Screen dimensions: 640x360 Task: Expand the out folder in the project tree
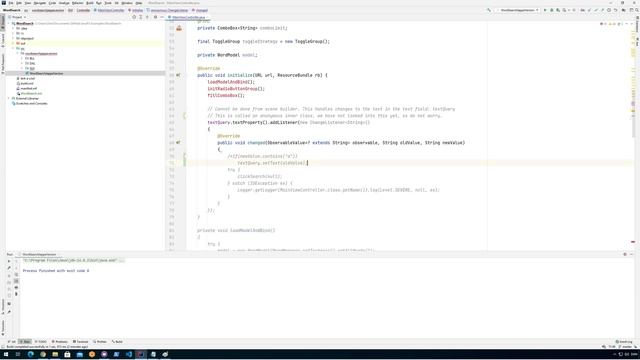click(13, 43)
